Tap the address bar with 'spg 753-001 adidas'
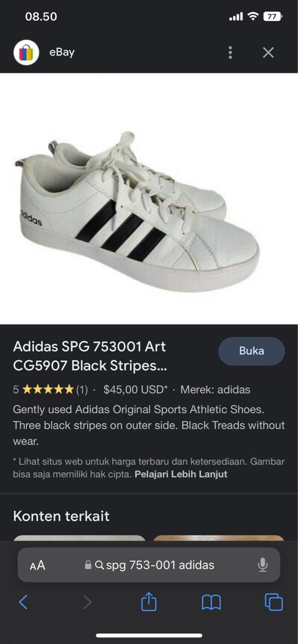 coord(149,565)
